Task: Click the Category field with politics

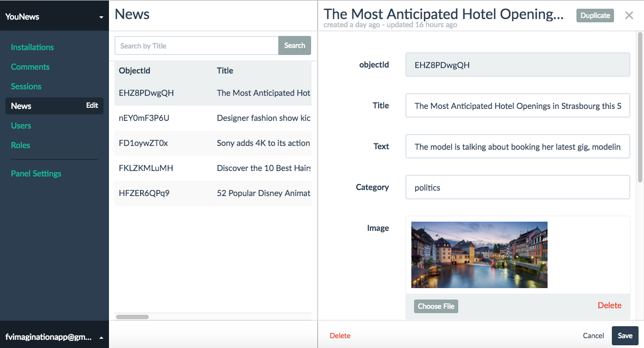Action: point(518,187)
